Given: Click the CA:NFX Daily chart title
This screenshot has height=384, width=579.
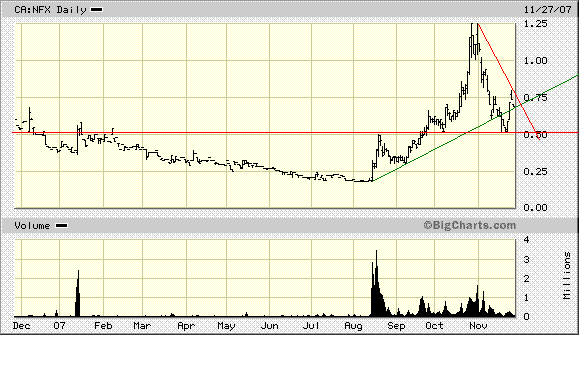Looking at the screenshot, I should [x=50, y=10].
